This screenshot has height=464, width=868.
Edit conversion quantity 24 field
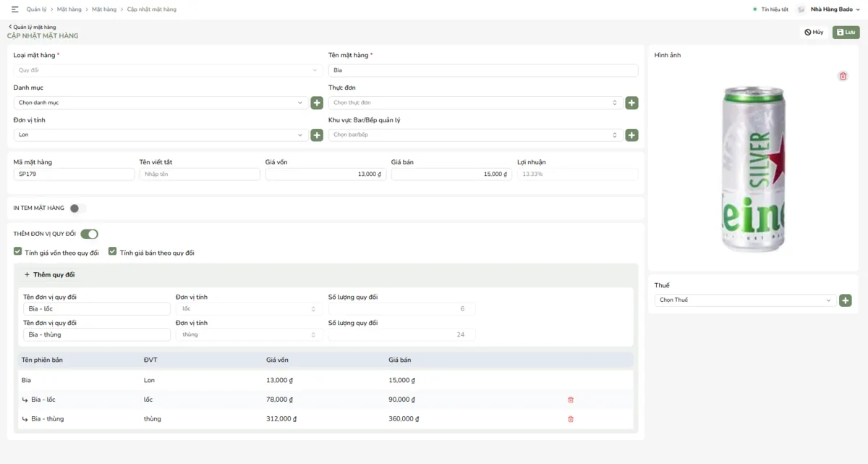tap(402, 334)
